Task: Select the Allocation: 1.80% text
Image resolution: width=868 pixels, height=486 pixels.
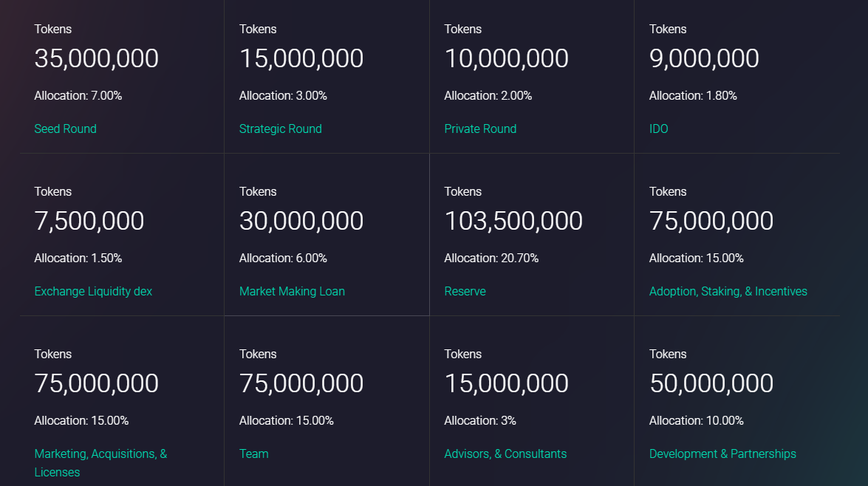Action: tap(692, 96)
